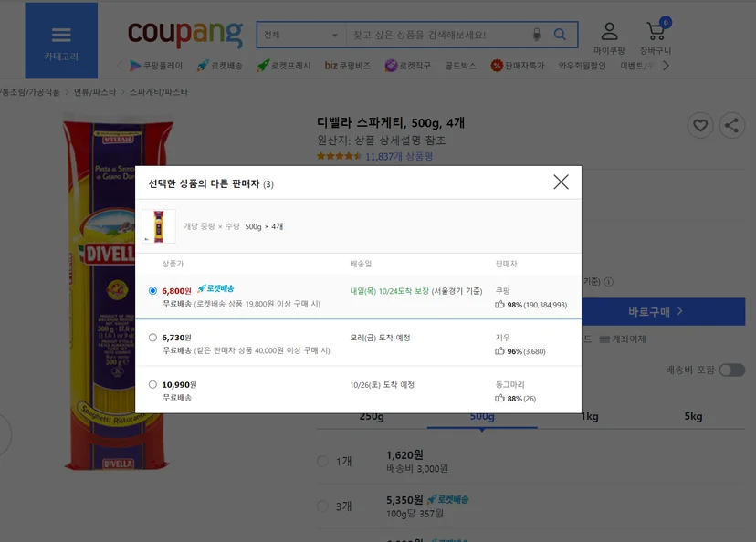Click thumbs-up icon for 동그마리 seller rating
756x542 pixels.
click(500, 399)
